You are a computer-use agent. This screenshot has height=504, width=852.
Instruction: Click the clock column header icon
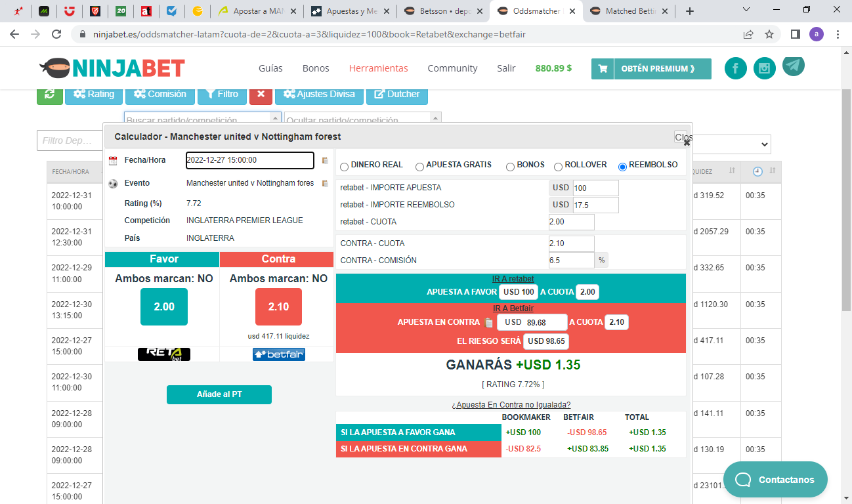(x=757, y=171)
